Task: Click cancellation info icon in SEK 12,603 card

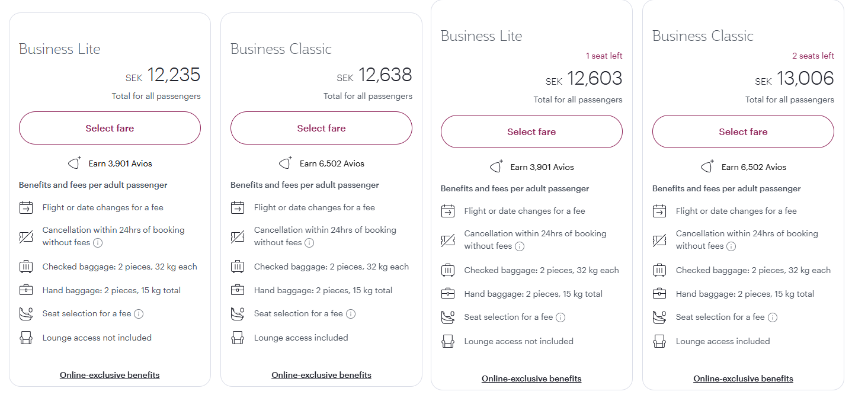Action: tap(520, 246)
